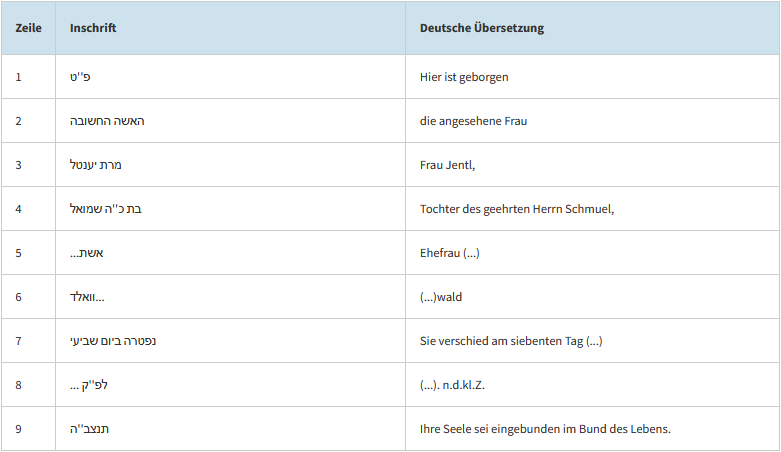
Task: Select the "Frau Jentl," translation
Action: (448, 165)
